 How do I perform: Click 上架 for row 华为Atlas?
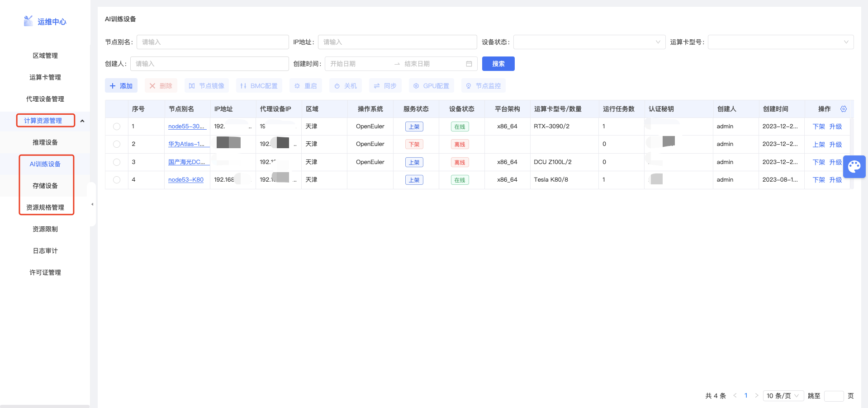pyautogui.click(x=819, y=145)
